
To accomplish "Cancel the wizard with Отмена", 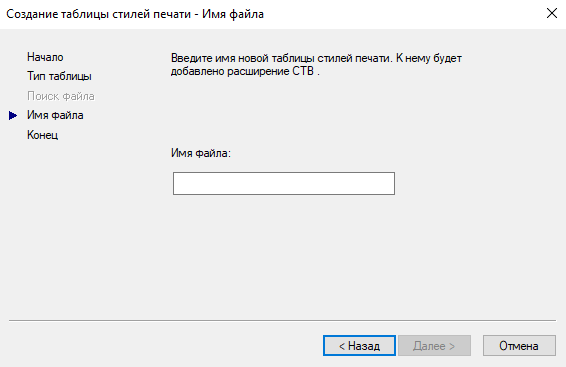I will point(519,346).
